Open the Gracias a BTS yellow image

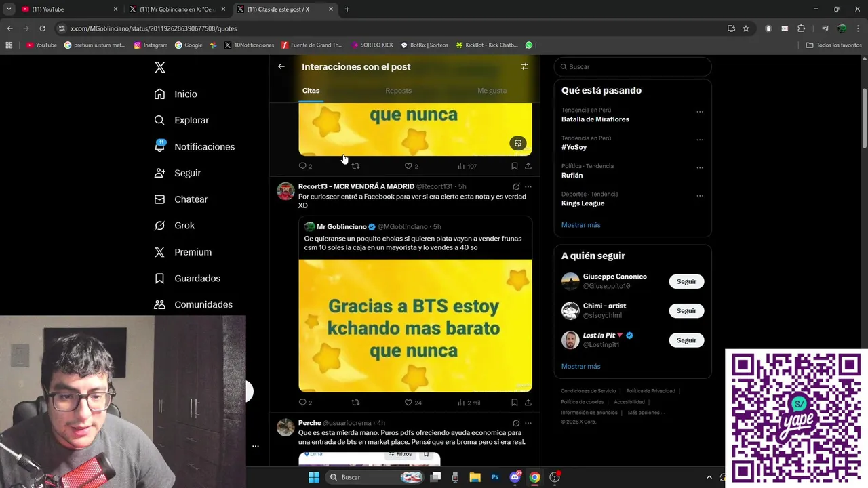415,326
